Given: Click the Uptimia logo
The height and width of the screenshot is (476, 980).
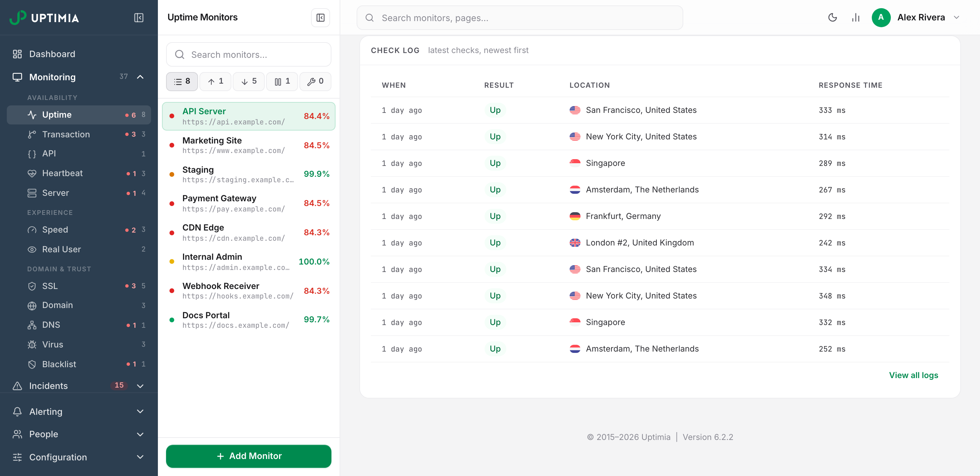Looking at the screenshot, I should 44,17.
